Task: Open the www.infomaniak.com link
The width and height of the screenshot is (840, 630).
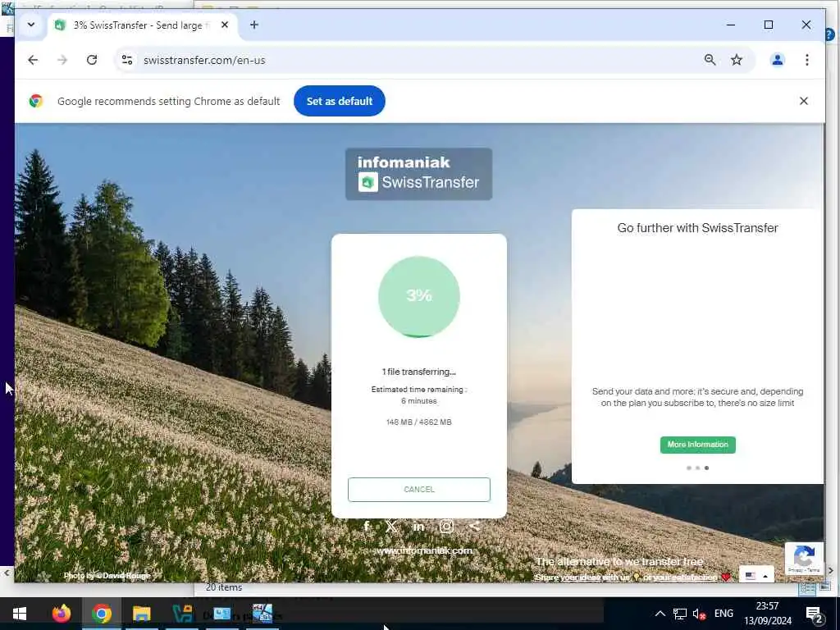Action: click(423, 550)
